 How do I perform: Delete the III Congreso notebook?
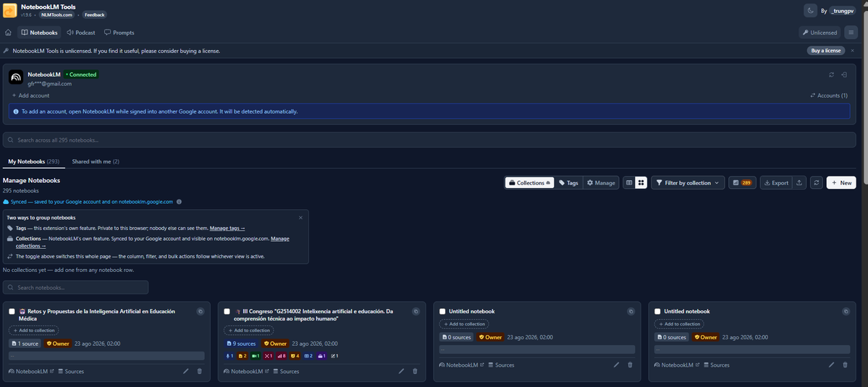click(x=416, y=371)
